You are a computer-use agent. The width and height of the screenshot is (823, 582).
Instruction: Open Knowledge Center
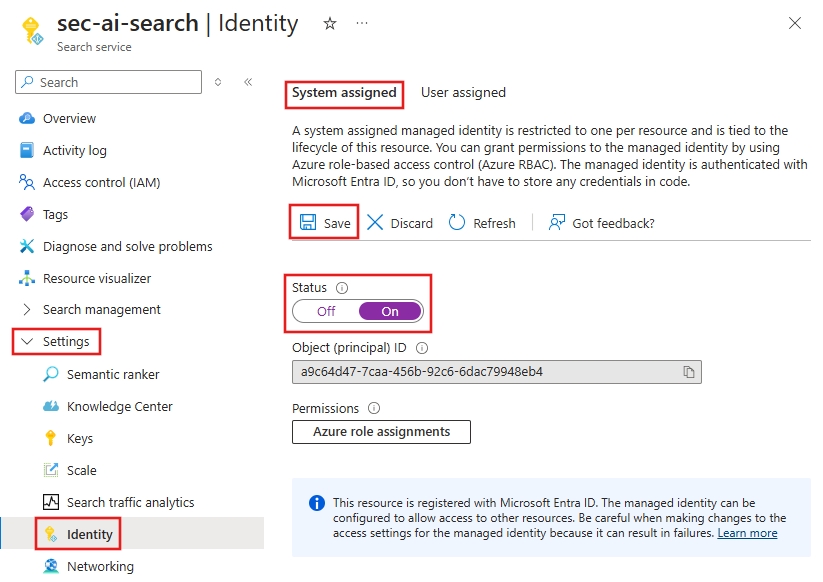click(x=120, y=407)
